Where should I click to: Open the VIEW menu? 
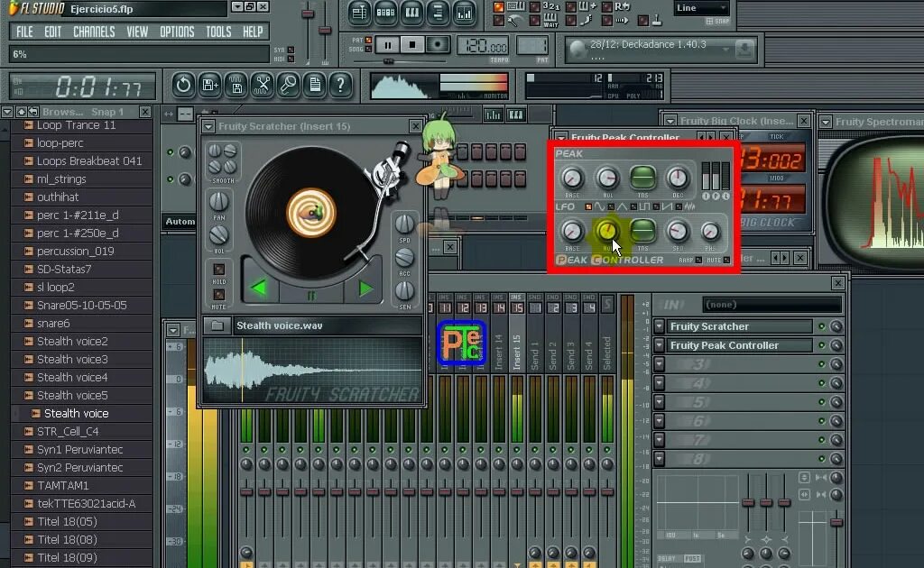point(137,32)
